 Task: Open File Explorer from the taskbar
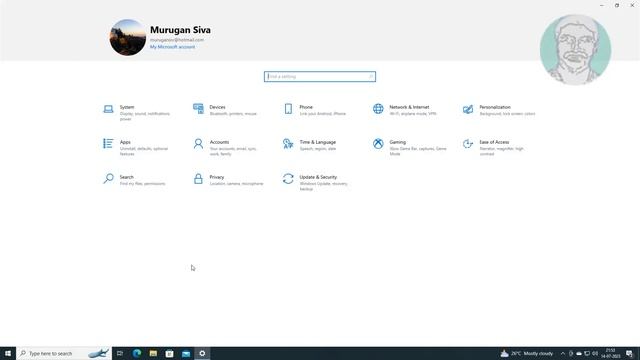[x=153, y=353]
